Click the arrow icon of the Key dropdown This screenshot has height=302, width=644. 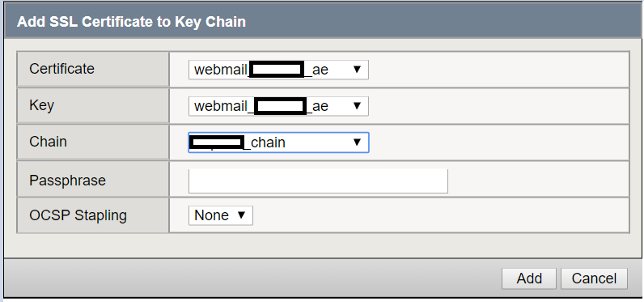pyautogui.click(x=357, y=106)
